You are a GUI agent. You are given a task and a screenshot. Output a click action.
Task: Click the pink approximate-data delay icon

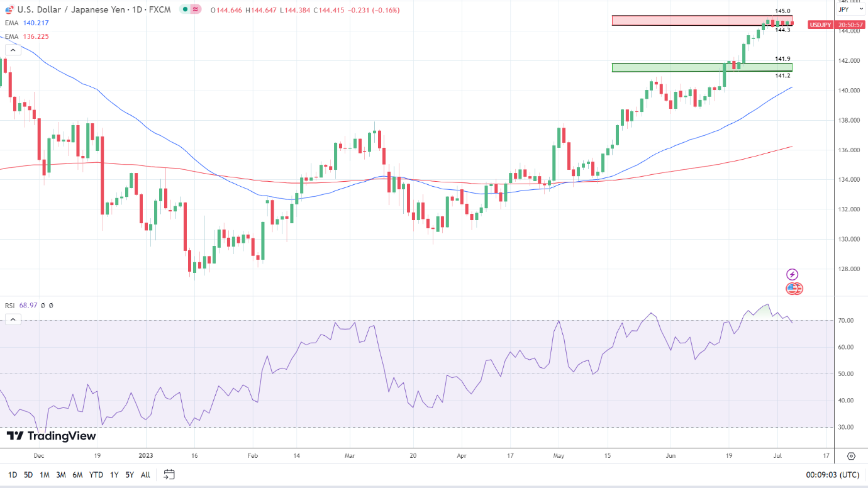(x=196, y=10)
